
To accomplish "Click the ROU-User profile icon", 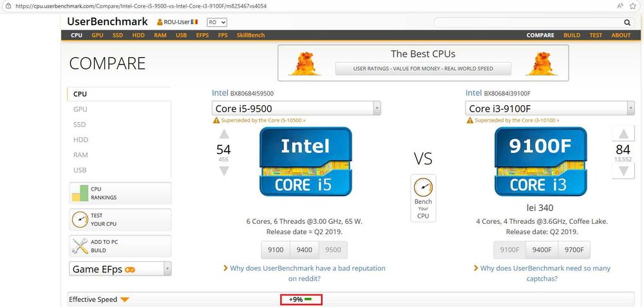I will (x=160, y=22).
